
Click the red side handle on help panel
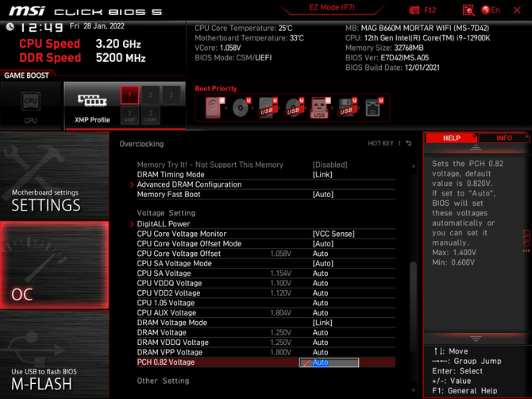tap(526, 241)
